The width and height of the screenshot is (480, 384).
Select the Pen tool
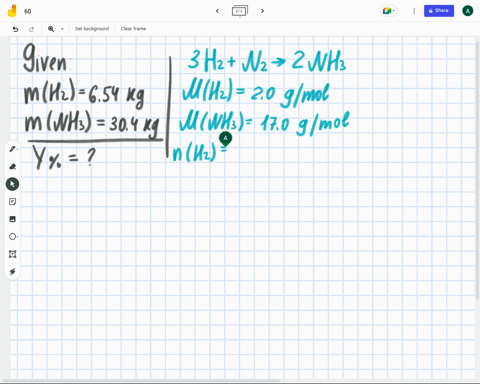(12, 149)
